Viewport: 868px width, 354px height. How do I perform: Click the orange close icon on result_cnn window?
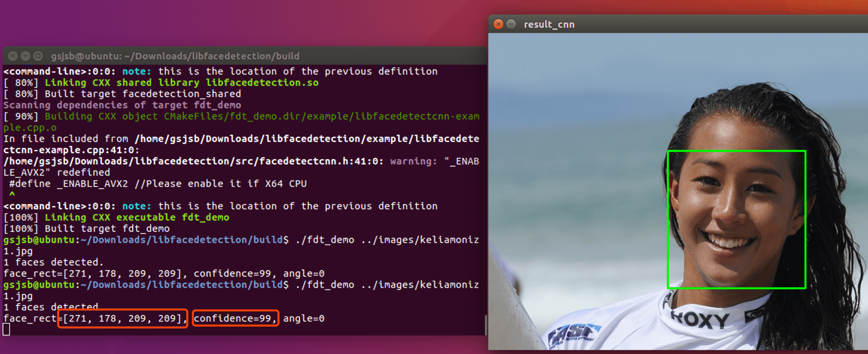[x=499, y=24]
